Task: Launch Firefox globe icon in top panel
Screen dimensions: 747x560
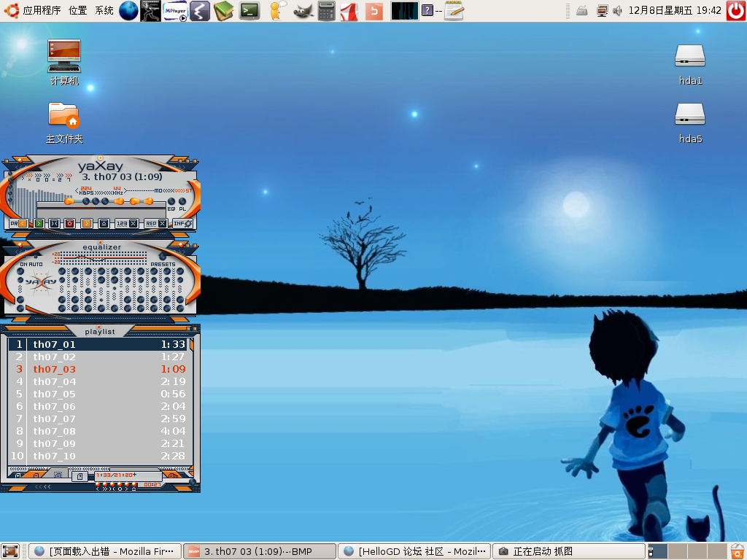Action: [x=128, y=10]
